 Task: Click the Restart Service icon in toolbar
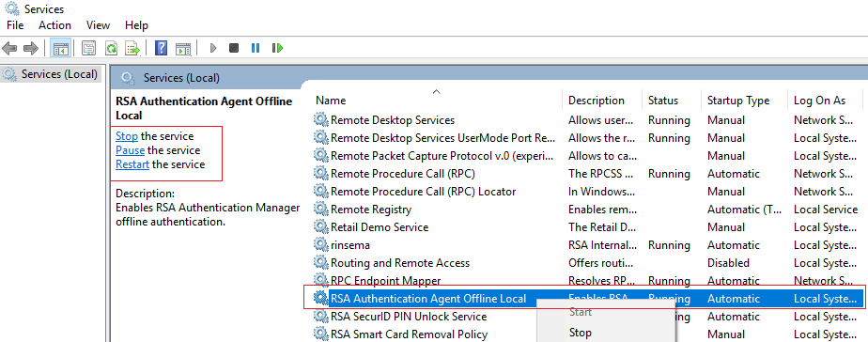[x=277, y=49]
